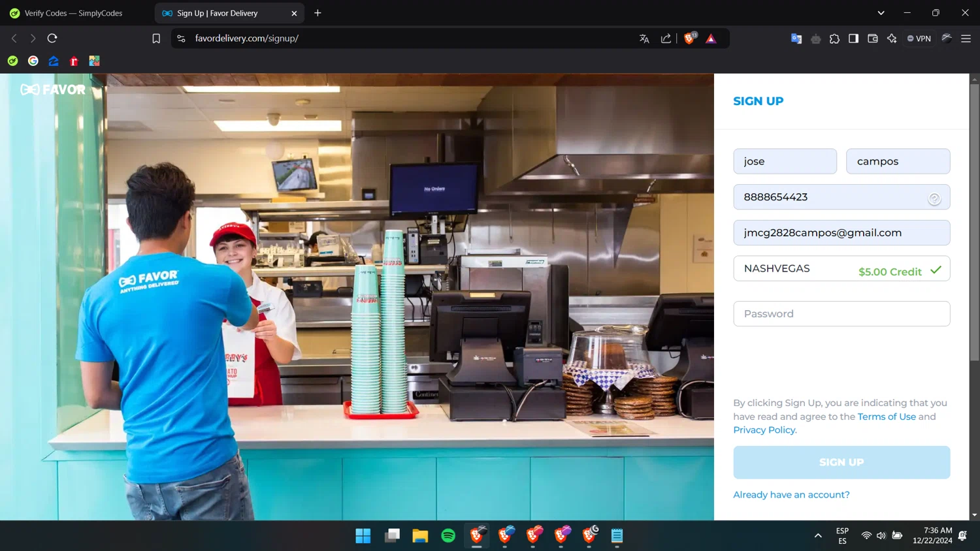Image resolution: width=980 pixels, height=551 pixels.
Task: Toggle the browser sidebar panel
Action: (853, 39)
